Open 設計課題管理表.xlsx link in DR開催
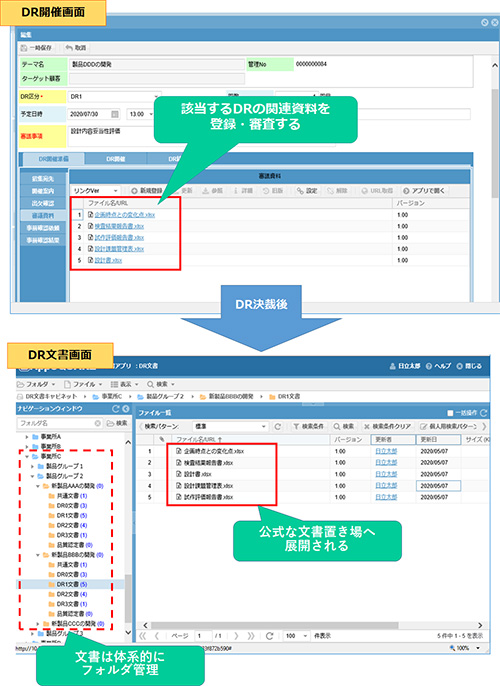This screenshot has width=500, height=686. (x=119, y=249)
